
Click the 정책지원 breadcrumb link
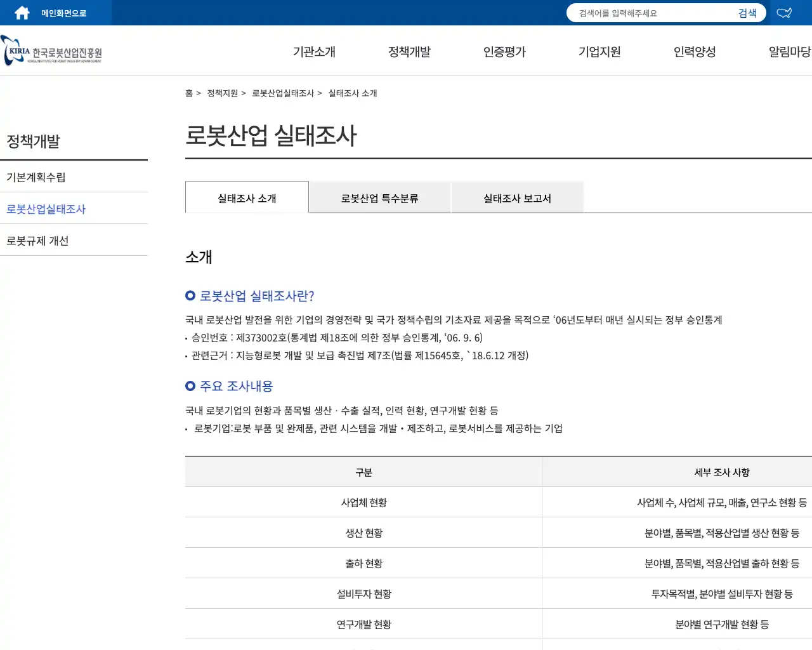[x=222, y=93]
